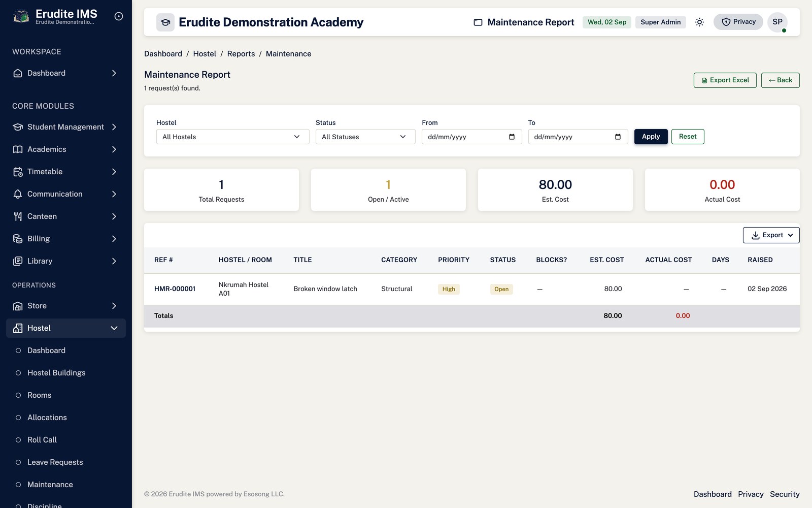The image size is (812, 508).
Task: Click the Canteen fork-knife icon
Action: click(18, 216)
